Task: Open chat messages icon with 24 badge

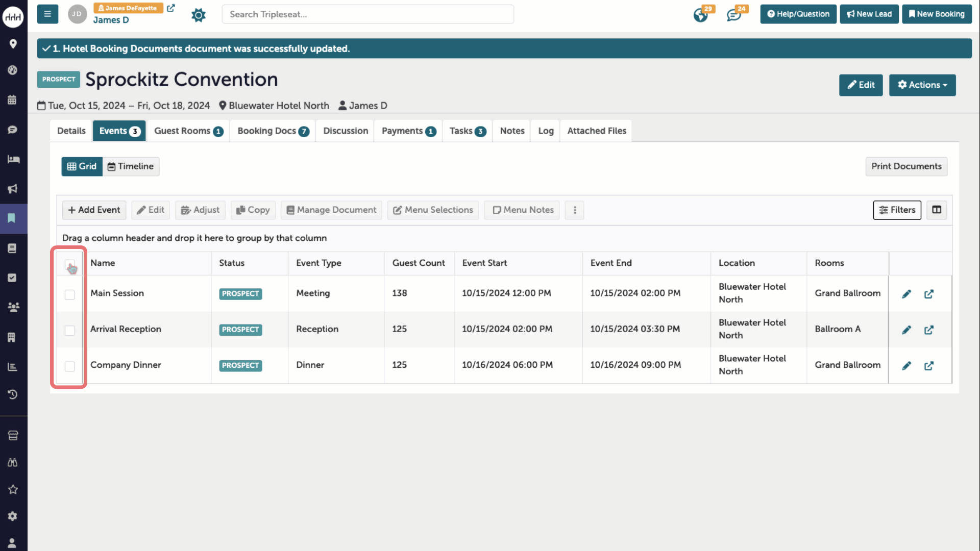Action: (x=734, y=15)
